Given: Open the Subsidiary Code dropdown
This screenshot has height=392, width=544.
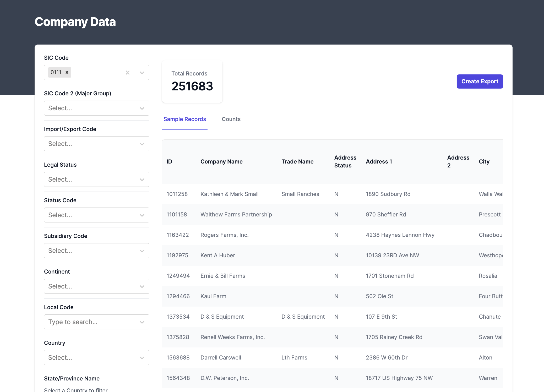Looking at the screenshot, I should 97,251.
